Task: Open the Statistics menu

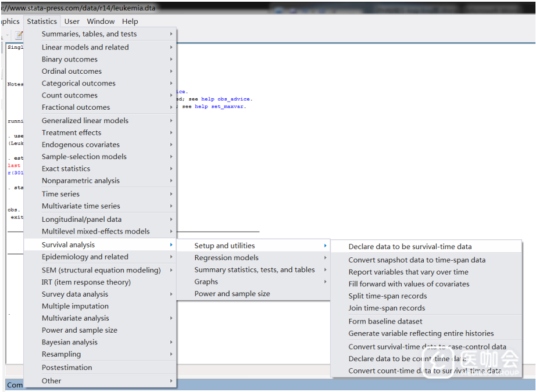Action: click(42, 21)
